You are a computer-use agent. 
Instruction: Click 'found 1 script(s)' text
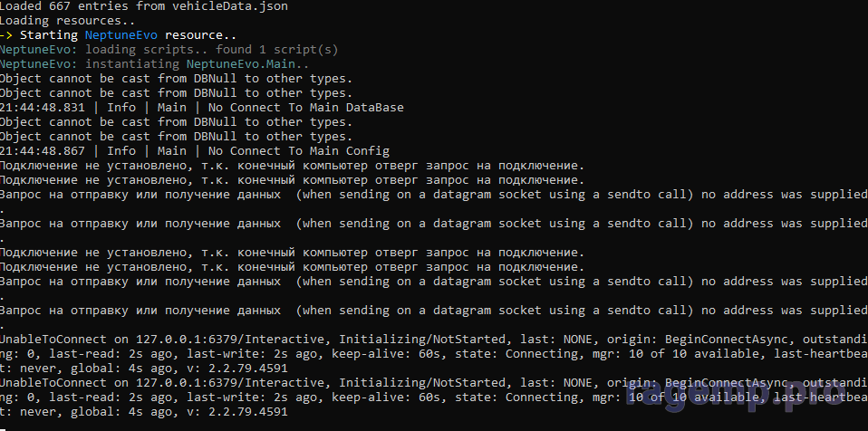277,49
